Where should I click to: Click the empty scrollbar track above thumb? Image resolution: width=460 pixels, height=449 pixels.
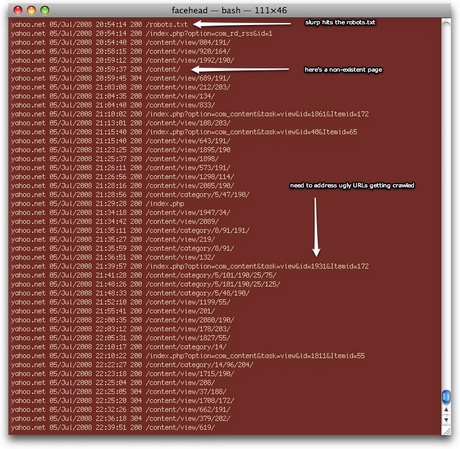[446, 203]
